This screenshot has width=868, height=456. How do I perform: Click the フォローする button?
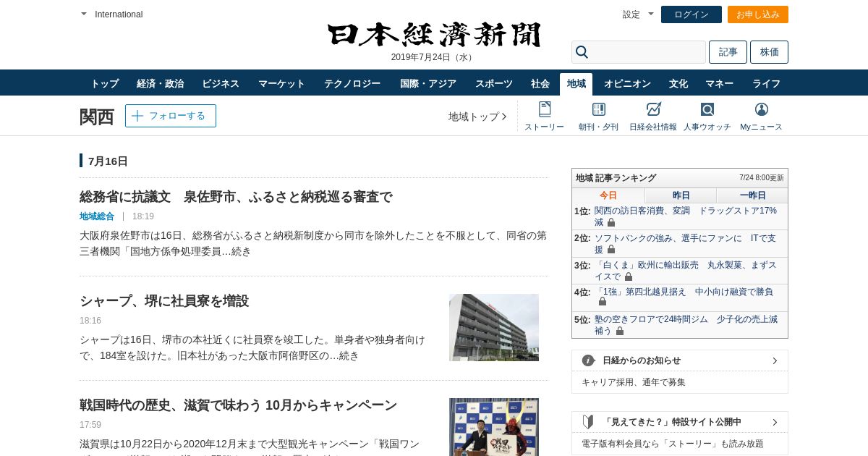[171, 116]
